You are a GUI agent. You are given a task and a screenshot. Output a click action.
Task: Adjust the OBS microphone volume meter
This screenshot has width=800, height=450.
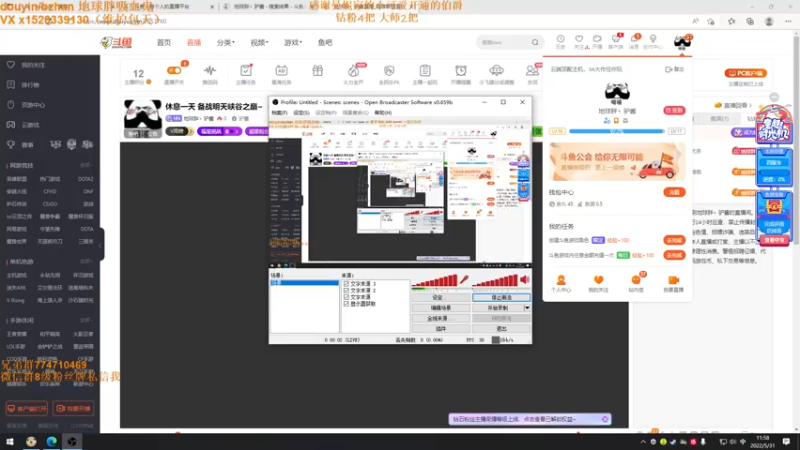click(435, 281)
